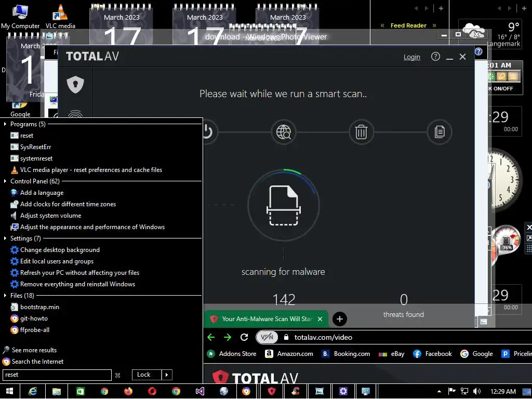Open the TotalAV help question mark icon
Screen dimensions: 532x399
[x=435, y=57]
